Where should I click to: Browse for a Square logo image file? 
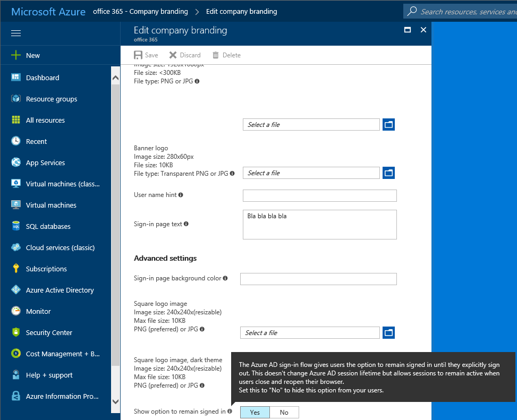[x=389, y=333]
